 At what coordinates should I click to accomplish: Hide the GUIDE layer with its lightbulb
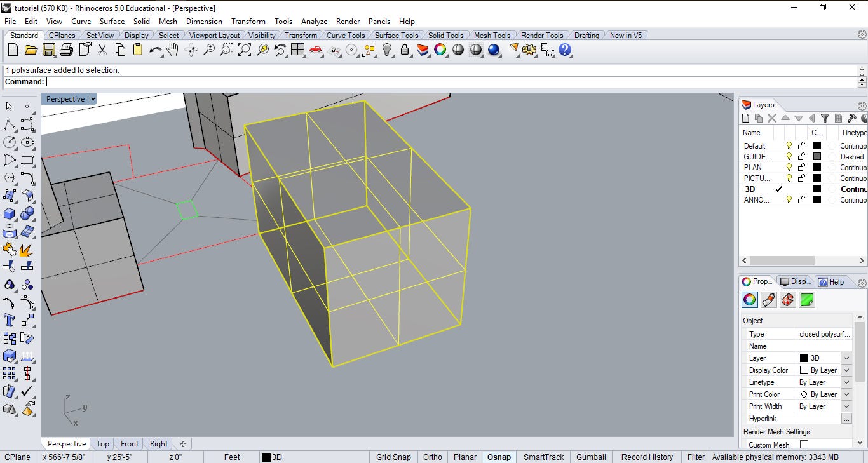(790, 157)
